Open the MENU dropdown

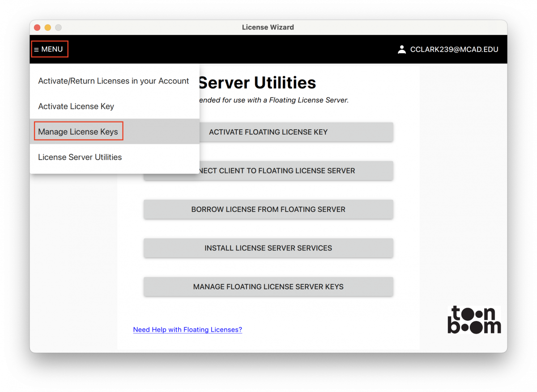click(x=49, y=49)
